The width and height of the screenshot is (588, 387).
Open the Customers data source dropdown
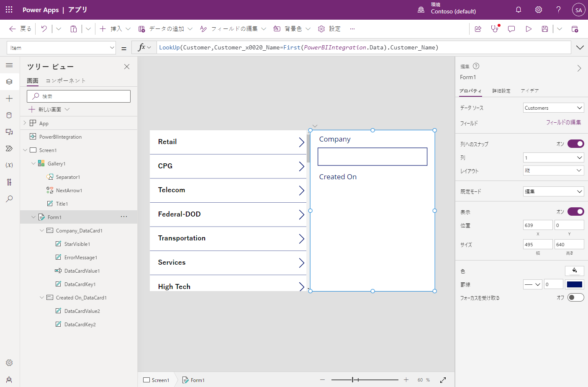553,108
